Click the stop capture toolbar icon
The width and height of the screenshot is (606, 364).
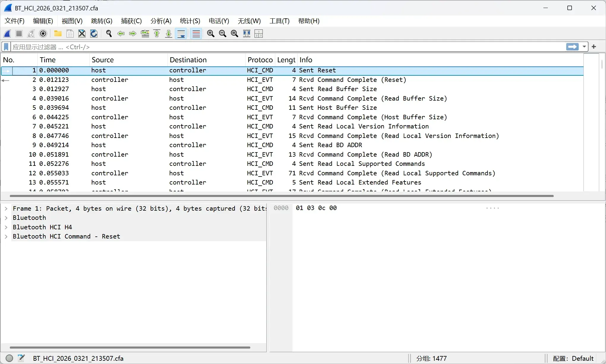(19, 34)
